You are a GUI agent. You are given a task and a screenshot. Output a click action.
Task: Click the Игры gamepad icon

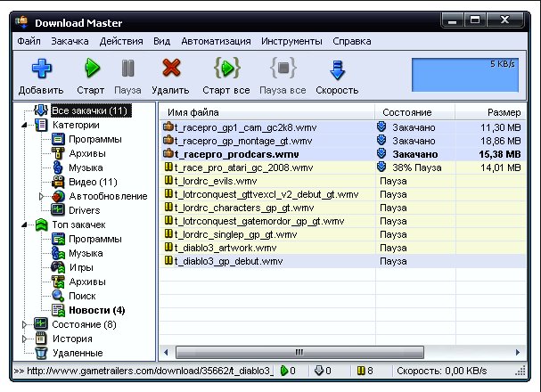pyautogui.click(x=58, y=267)
